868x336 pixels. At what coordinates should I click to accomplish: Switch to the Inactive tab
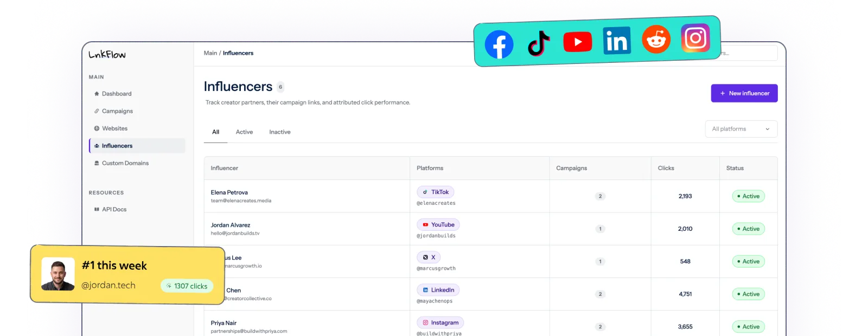pos(280,132)
